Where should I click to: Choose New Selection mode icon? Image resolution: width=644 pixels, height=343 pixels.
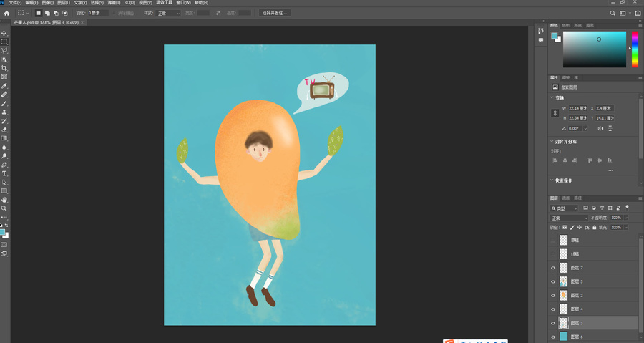(x=39, y=13)
